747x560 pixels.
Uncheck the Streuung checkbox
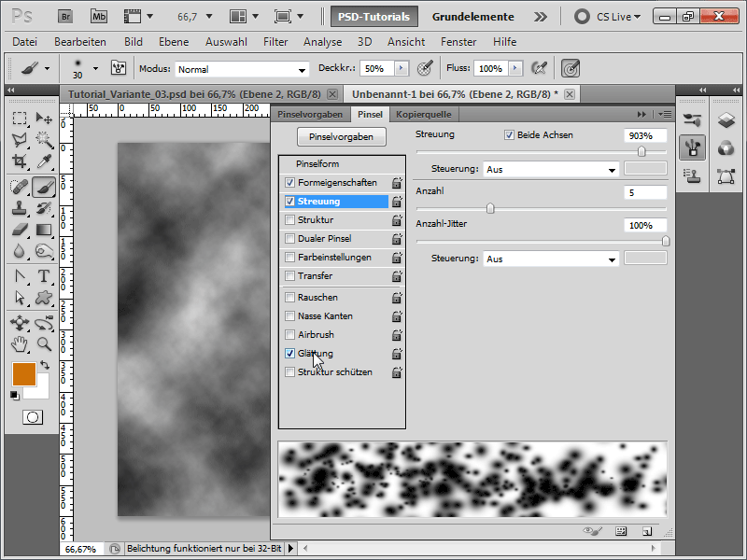pos(289,201)
